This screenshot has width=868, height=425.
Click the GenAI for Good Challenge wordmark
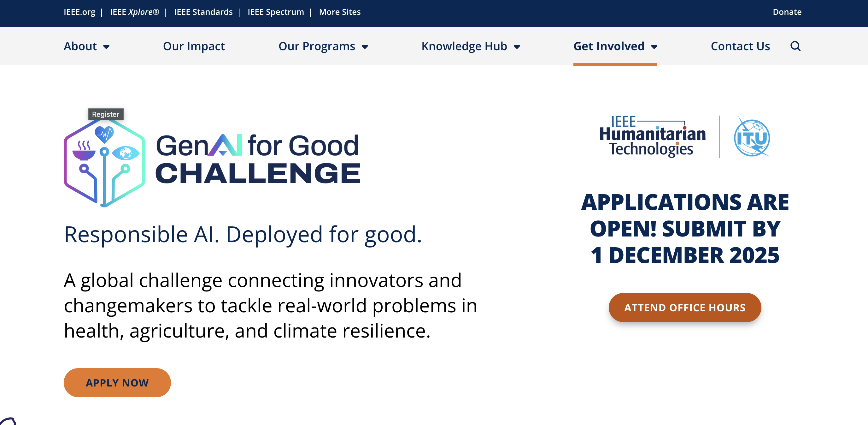(x=258, y=159)
